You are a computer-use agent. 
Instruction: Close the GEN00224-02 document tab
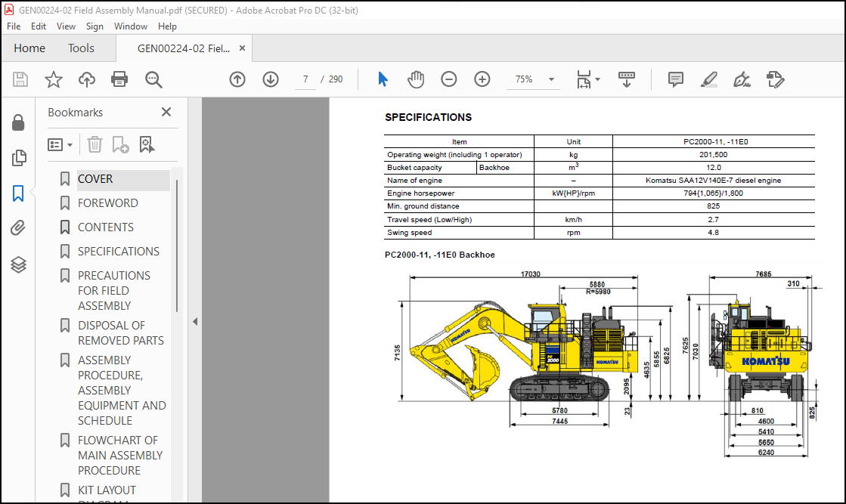(242, 48)
